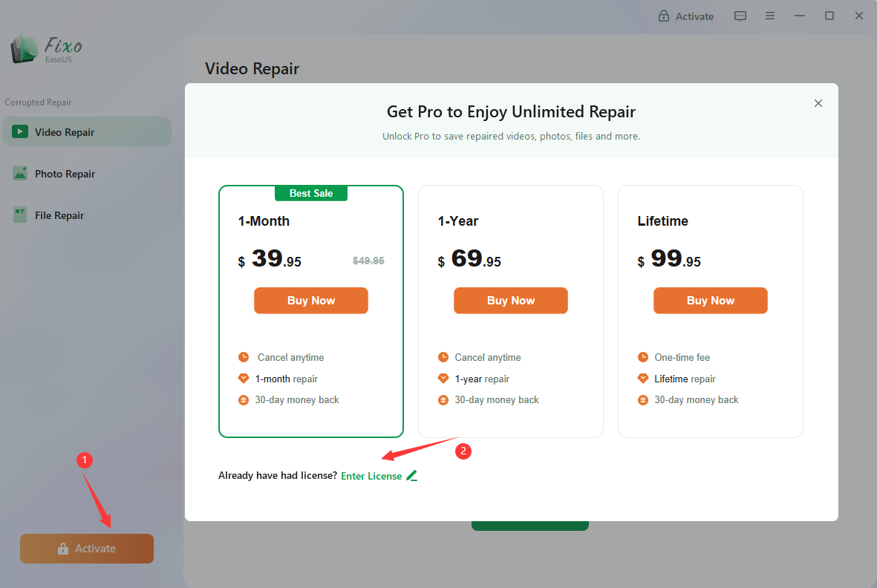
Task: Click the struck-through $49.95 price
Action: 368,261
